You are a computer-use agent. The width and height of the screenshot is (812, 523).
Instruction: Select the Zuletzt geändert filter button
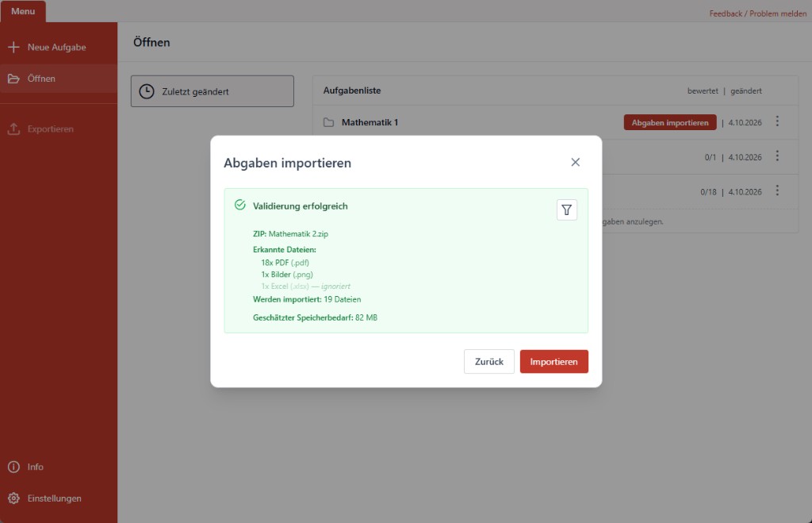[213, 91]
